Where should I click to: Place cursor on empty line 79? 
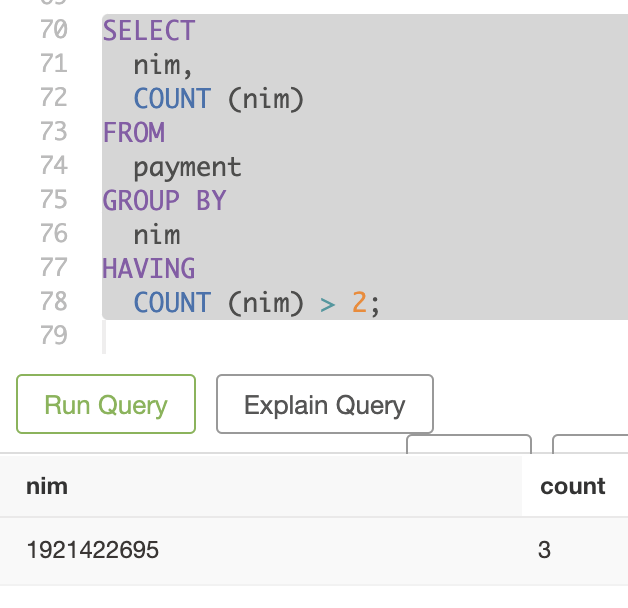click(300, 336)
